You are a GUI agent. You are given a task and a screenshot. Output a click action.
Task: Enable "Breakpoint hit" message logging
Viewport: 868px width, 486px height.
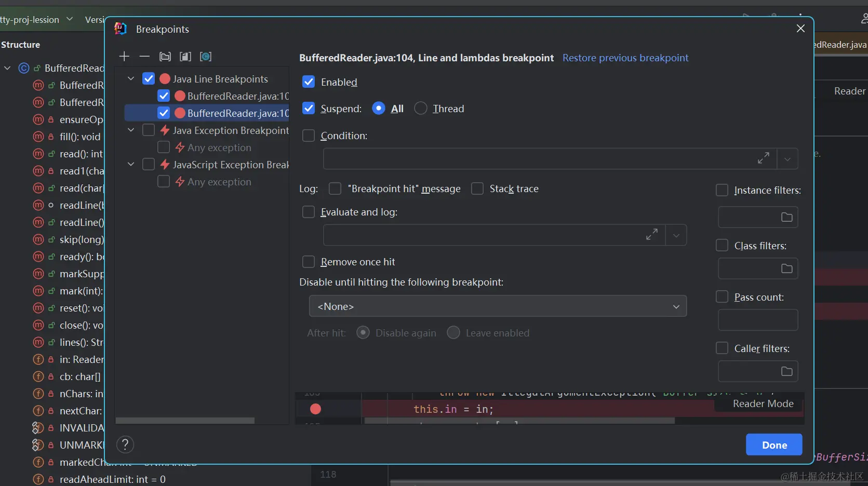335,188
